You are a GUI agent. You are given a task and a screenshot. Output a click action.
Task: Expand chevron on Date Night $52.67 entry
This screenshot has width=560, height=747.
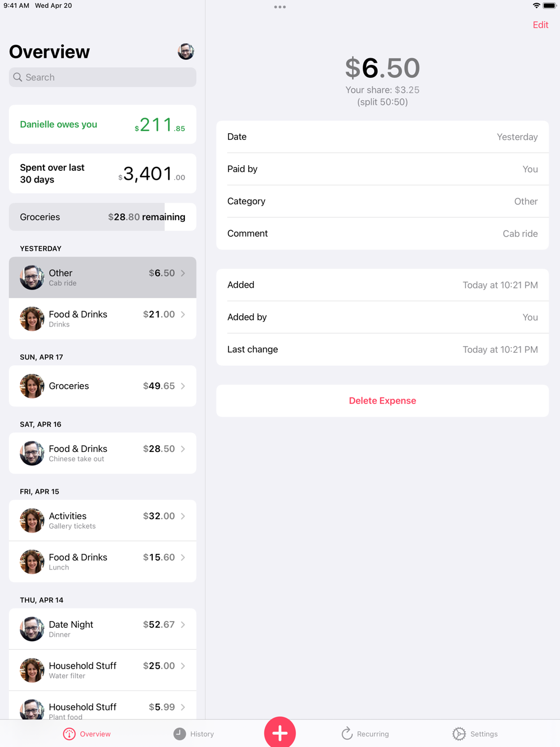tap(183, 624)
